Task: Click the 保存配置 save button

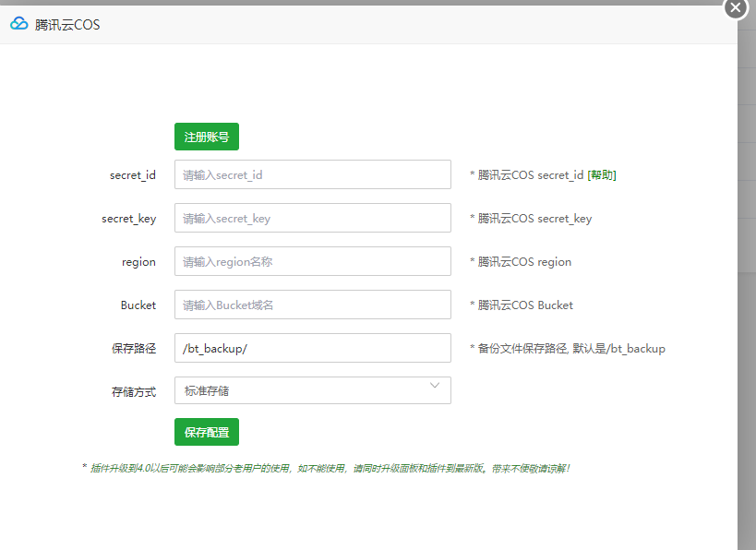Action: [206, 432]
